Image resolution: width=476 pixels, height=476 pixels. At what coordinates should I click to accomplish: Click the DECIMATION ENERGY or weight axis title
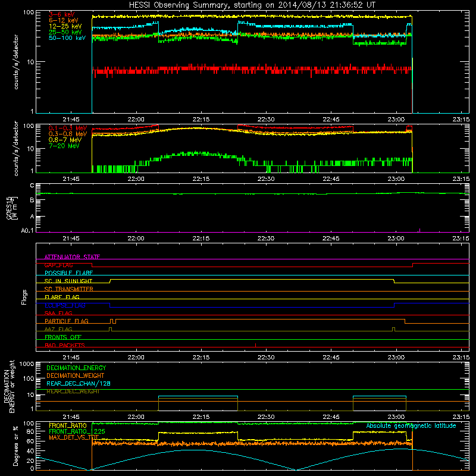pyautogui.click(x=9, y=386)
